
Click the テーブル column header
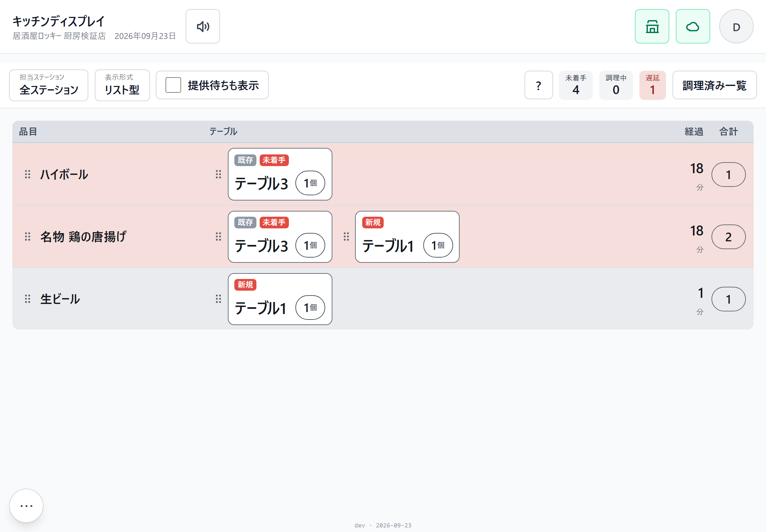click(x=223, y=131)
